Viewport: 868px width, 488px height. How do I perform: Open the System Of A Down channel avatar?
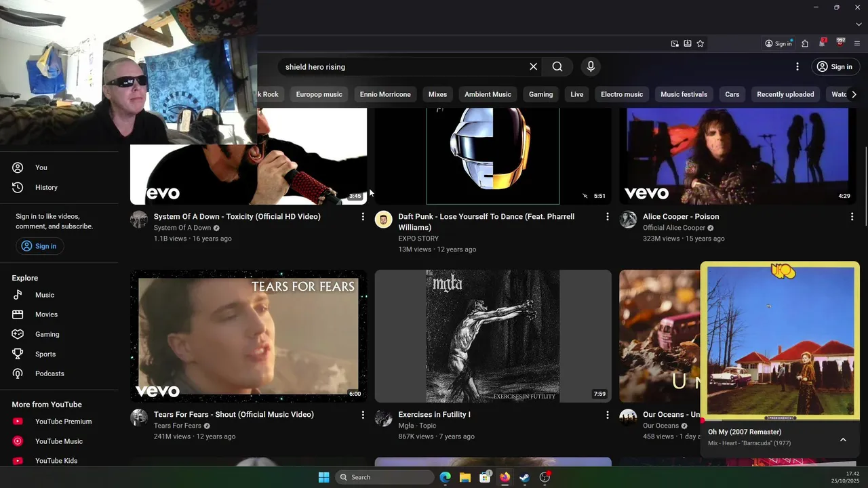(139, 220)
